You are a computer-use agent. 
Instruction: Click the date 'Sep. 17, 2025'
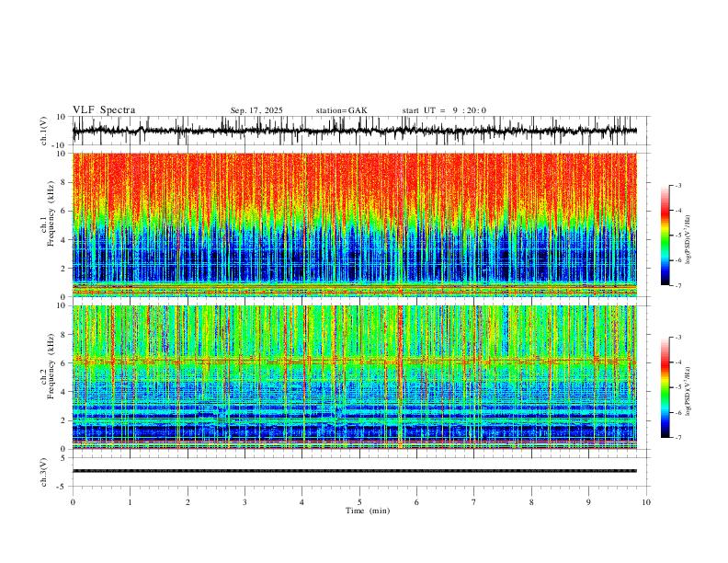[x=256, y=110]
